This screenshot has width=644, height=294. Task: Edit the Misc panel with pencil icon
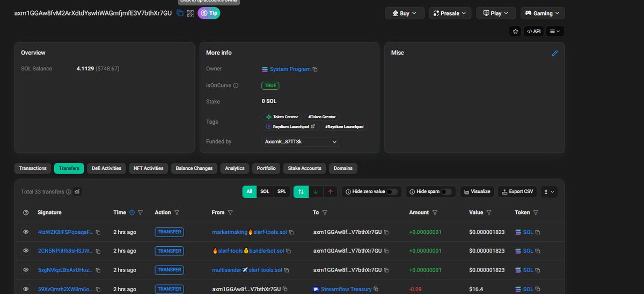(x=555, y=53)
